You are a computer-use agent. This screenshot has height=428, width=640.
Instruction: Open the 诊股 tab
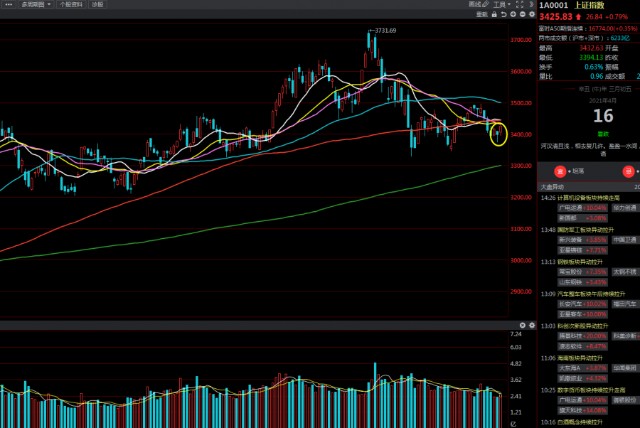pyautogui.click(x=97, y=5)
